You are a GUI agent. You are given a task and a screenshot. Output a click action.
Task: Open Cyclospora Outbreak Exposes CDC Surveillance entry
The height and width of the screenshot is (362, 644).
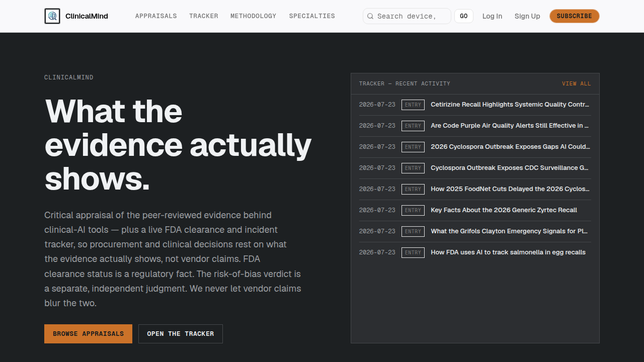(510, 168)
